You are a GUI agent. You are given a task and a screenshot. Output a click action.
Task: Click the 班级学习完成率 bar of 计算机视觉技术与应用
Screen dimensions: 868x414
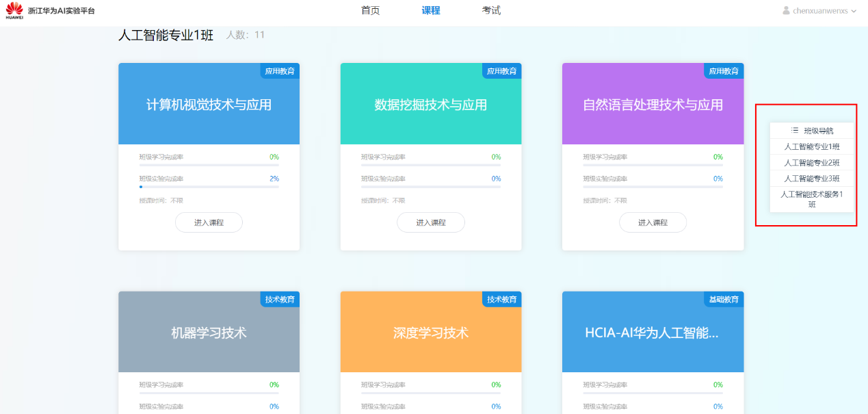tap(209, 165)
